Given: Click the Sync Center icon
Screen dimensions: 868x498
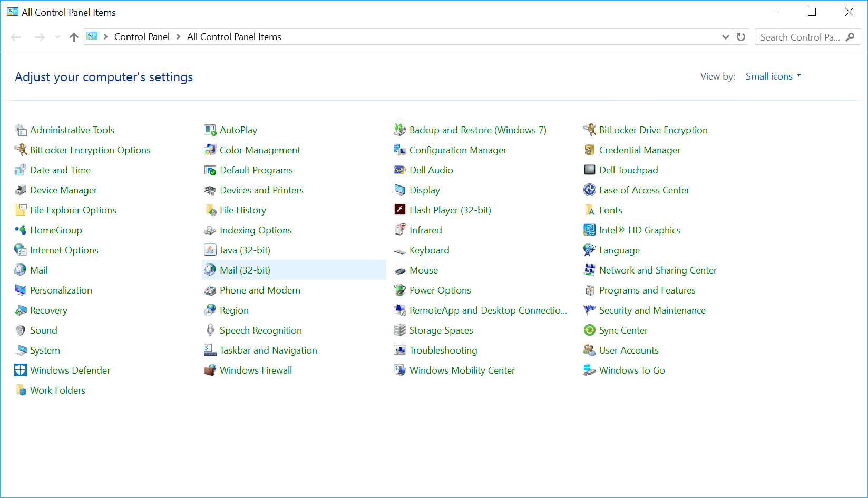Looking at the screenshot, I should (590, 330).
